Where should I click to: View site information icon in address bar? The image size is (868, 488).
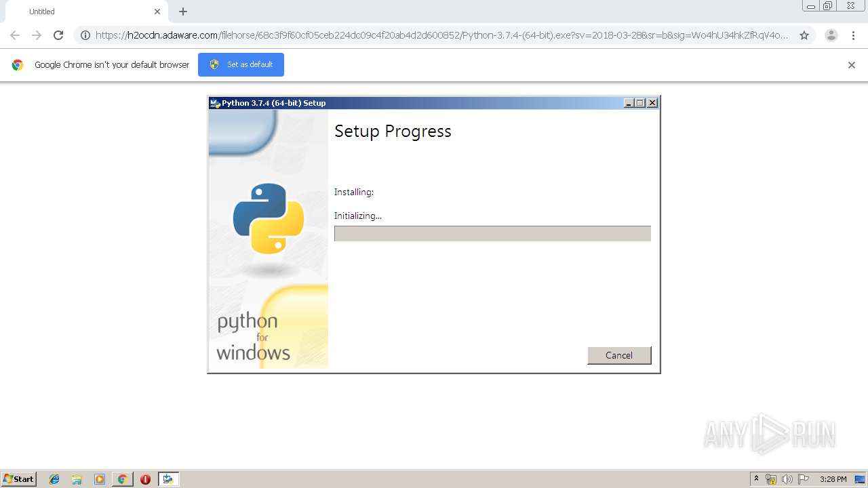click(x=85, y=35)
